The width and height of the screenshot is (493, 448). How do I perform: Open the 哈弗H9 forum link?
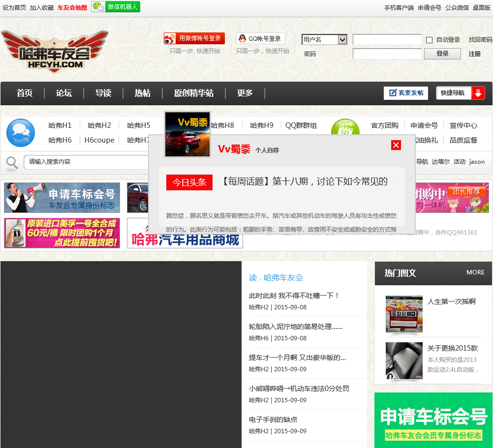(x=262, y=125)
